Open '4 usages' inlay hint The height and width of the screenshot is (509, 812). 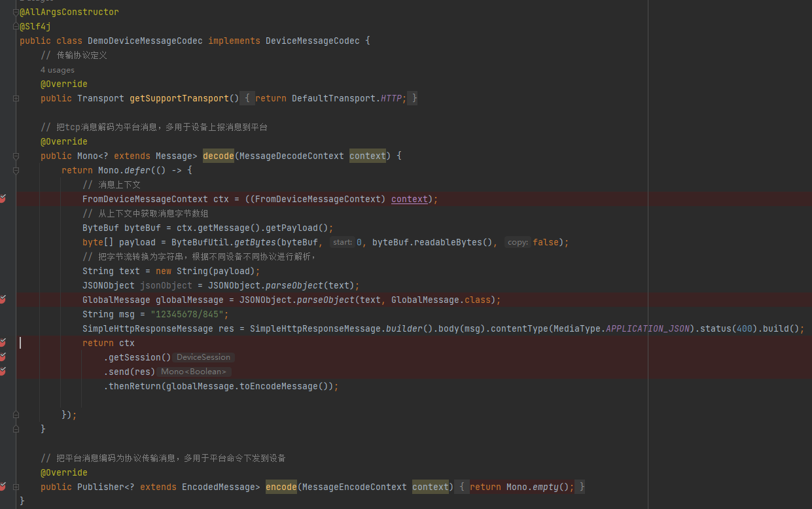[x=58, y=70]
